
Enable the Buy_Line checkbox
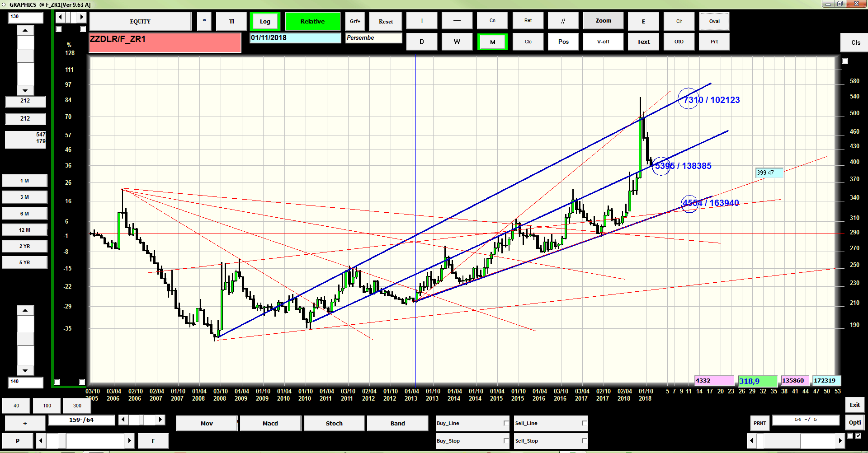click(x=506, y=423)
